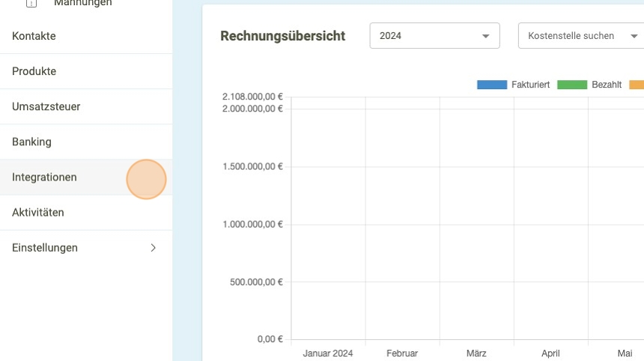Open the 2024 year dropdown
Screen dimensions: 644x361
tap(434, 36)
